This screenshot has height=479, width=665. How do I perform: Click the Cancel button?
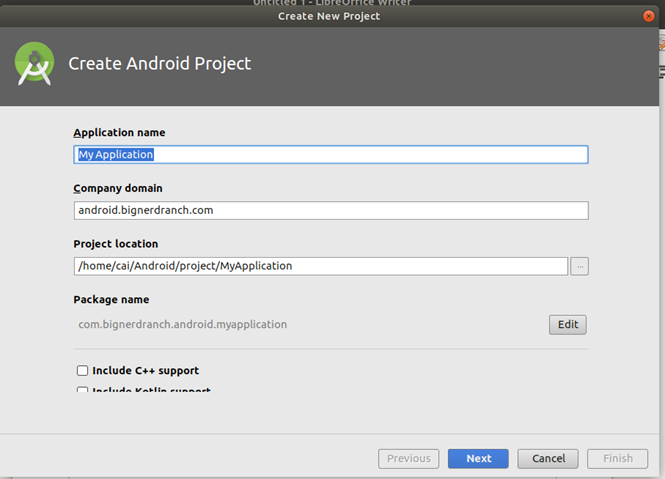tap(548, 459)
